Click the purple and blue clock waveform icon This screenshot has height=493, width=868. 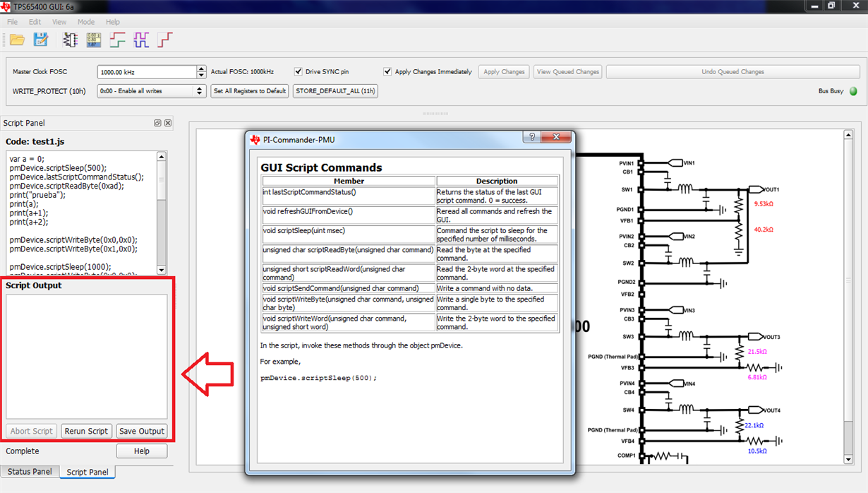[141, 40]
